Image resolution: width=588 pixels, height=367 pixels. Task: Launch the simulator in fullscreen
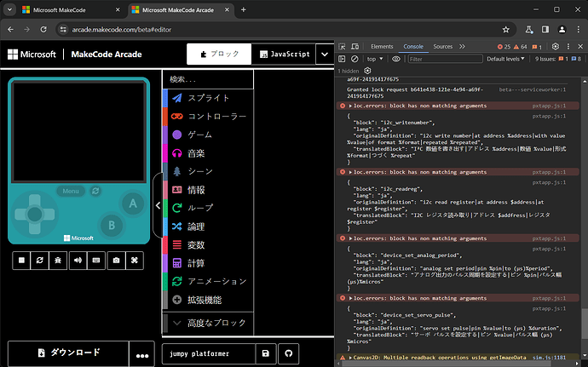134,261
